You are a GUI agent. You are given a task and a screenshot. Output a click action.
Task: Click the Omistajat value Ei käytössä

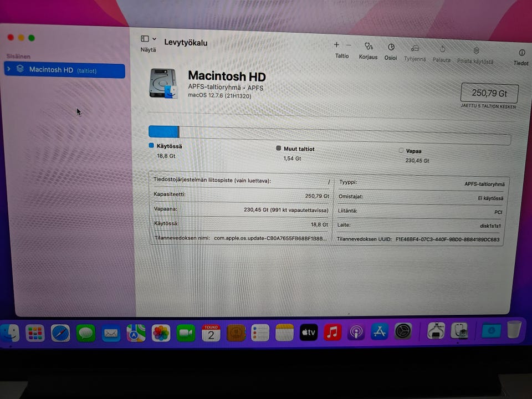[490, 198]
